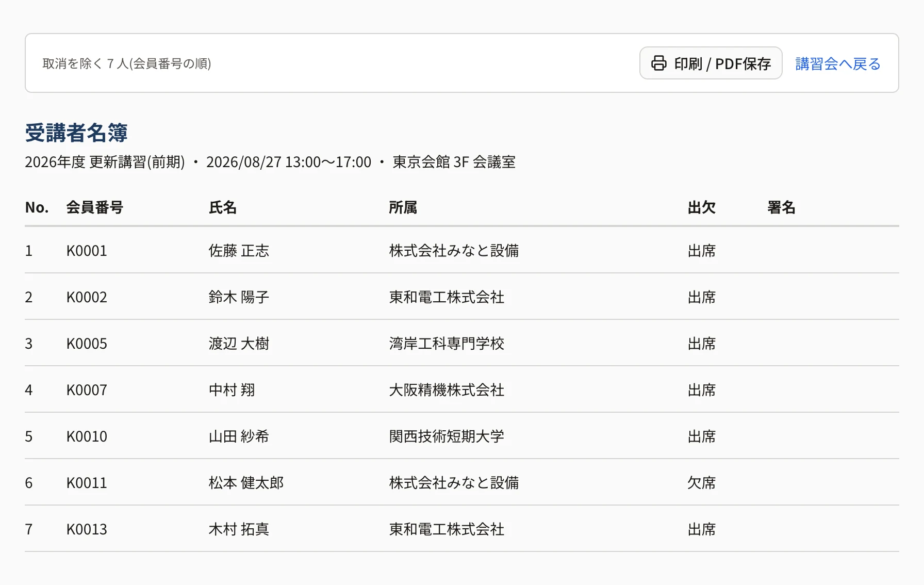The height and width of the screenshot is (585, 924).
Task: Open the 講習会へ戻る link
Action: [838, 63]
